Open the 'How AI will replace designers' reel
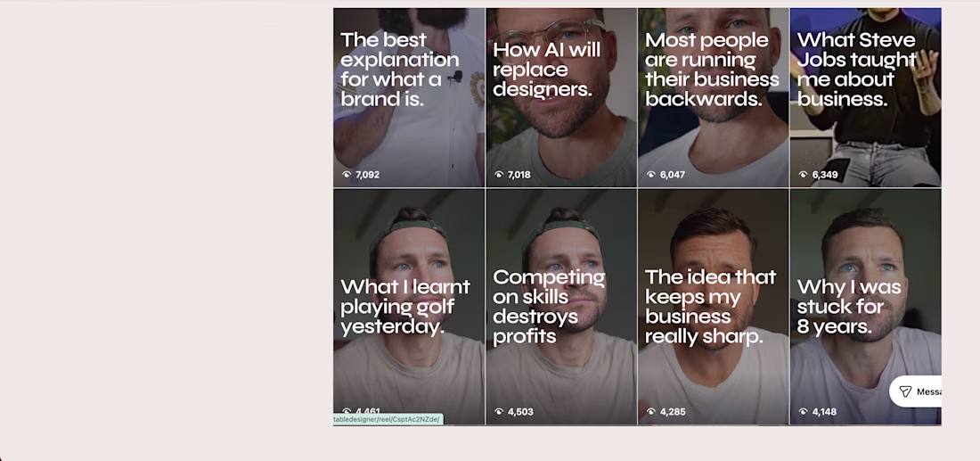980x461 pixels. click(x=561, y=98)
